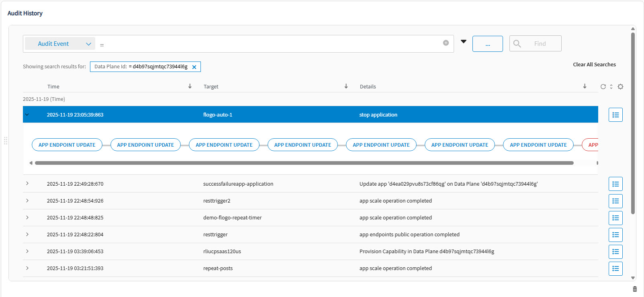Image resolution: width=644 pixels, height=297 pixels.
Task: Collapse the expanded flogo-auto-1 row
Action: [27, 115]
